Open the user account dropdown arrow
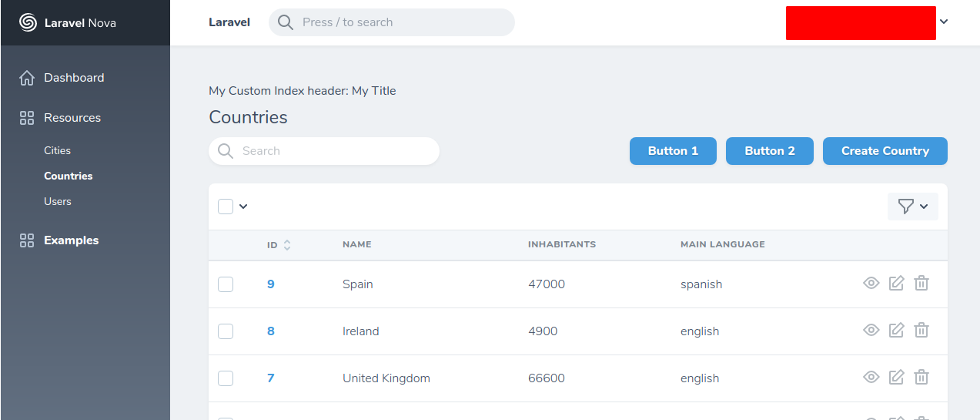 (x=944, y=22)
